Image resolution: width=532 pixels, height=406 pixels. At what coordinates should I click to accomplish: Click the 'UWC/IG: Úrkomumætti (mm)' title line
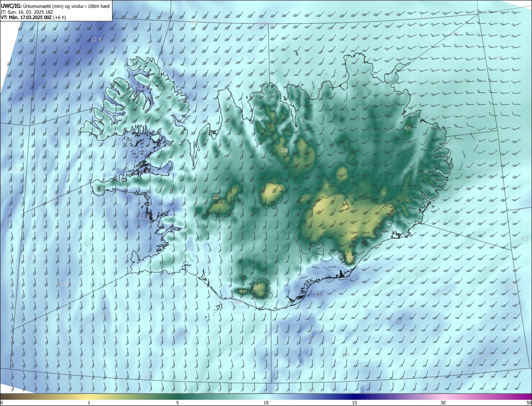[x=56, y=6]
